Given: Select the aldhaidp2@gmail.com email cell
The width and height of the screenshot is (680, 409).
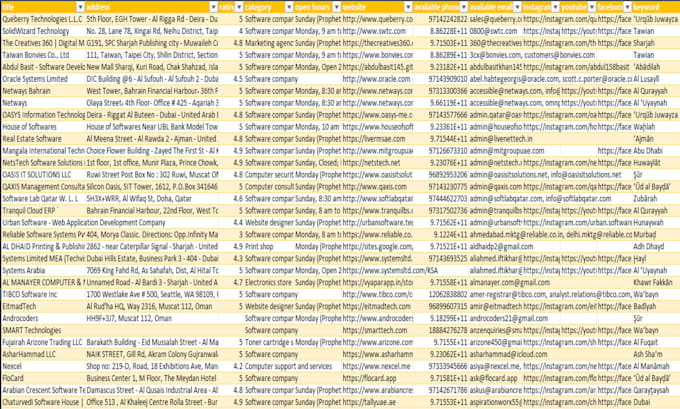Looking at the screenshot, I should pos(501,246).
